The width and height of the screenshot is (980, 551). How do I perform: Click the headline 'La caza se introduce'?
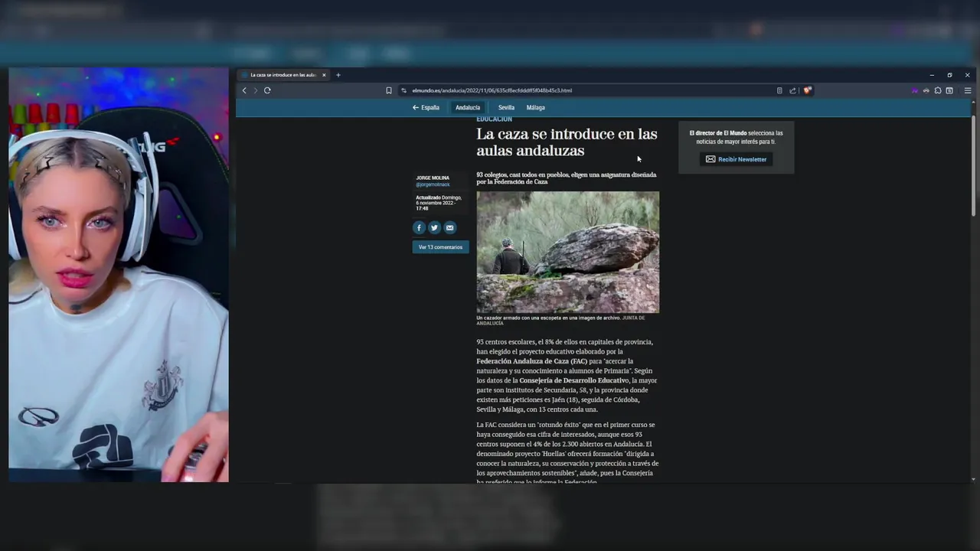tap(567, 142)
